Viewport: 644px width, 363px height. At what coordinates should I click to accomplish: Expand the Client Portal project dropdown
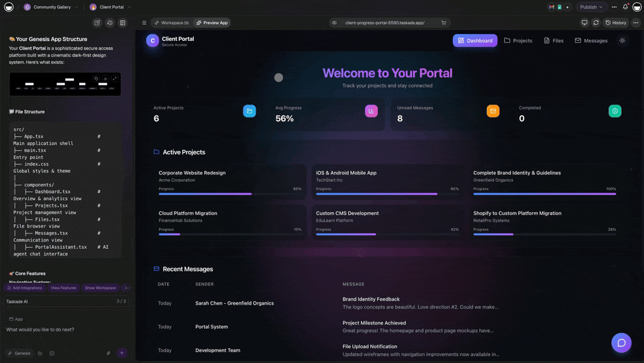(129, 7)
